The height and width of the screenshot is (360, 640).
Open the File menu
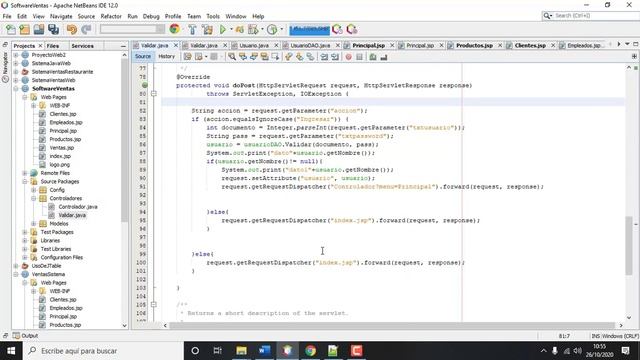(x=7, y=16)
